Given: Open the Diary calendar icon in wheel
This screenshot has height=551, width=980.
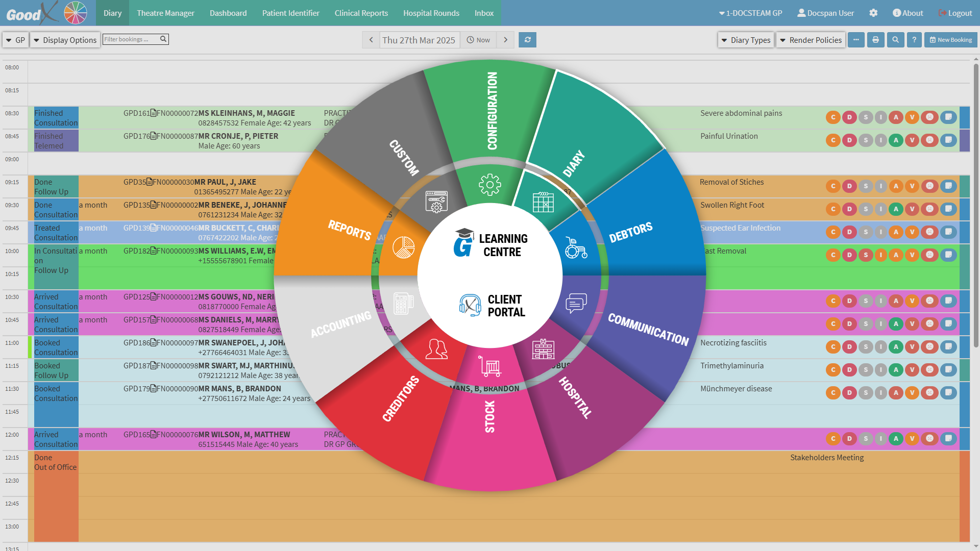Looking at the screenshot, I should (543, 202).
